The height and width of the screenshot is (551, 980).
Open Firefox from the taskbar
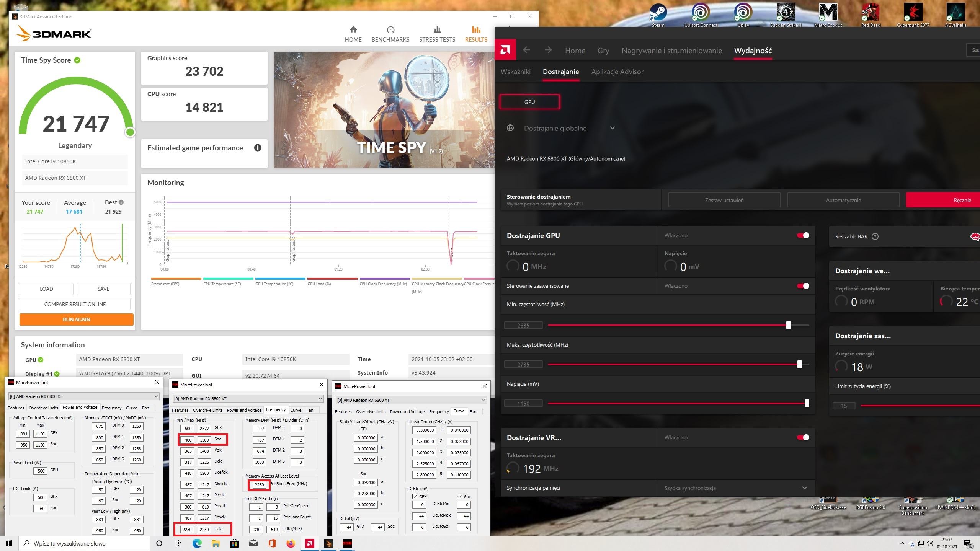click(x=291, y=543)
